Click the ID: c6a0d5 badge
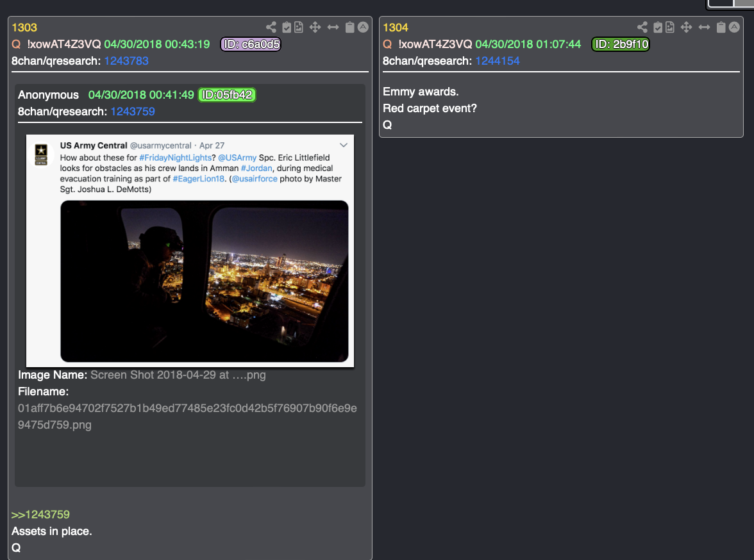This screenshot has width=754, height=560. (251, 44)
